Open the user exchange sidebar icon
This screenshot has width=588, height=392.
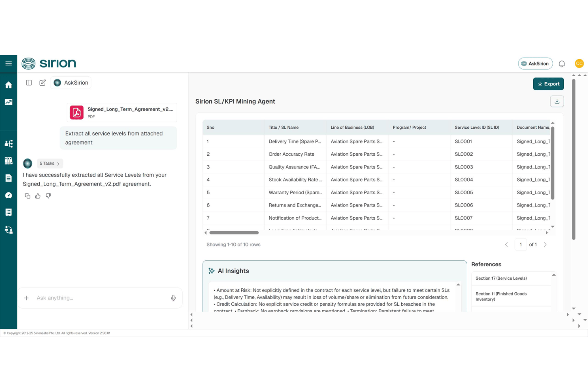[8, 230]
